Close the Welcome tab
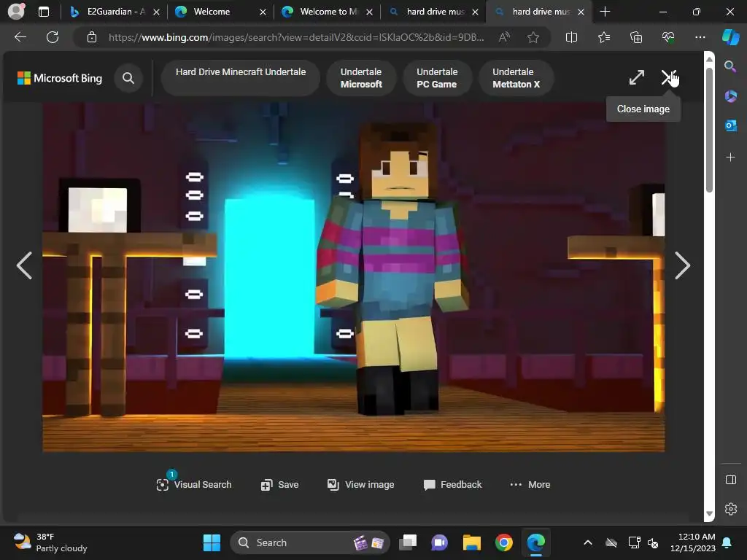Image resolution: width=747 pixels, height=560 pixels. coord(263,12)
